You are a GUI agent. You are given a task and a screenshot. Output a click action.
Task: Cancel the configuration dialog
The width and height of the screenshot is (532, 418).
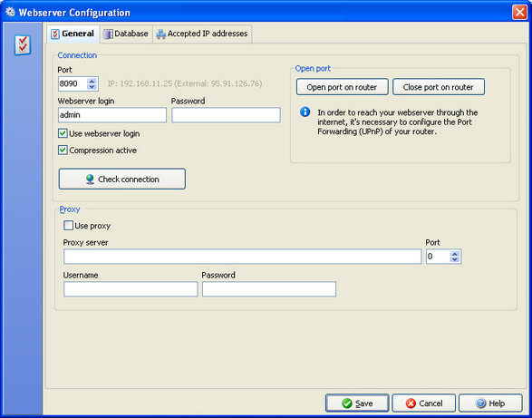(424, 403)
